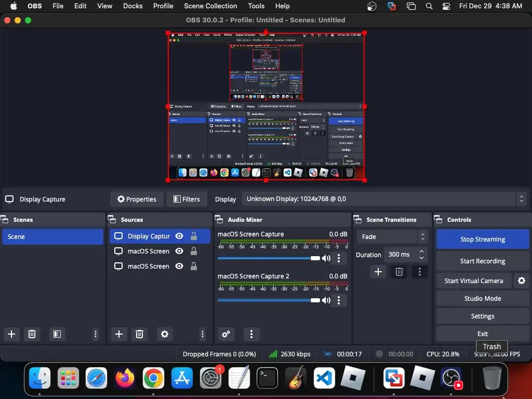
Task: Mute macOS Screen Capture audio
Action: [326, 259]
